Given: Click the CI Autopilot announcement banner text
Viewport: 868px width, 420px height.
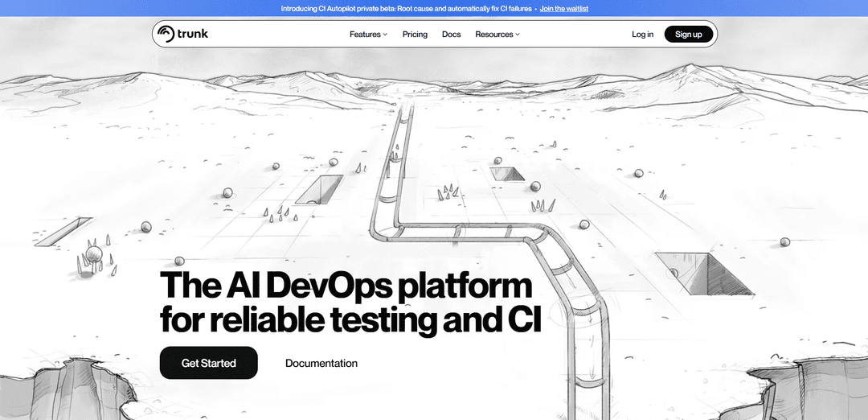Looking at the screenshot, I should tap(406, 9).
